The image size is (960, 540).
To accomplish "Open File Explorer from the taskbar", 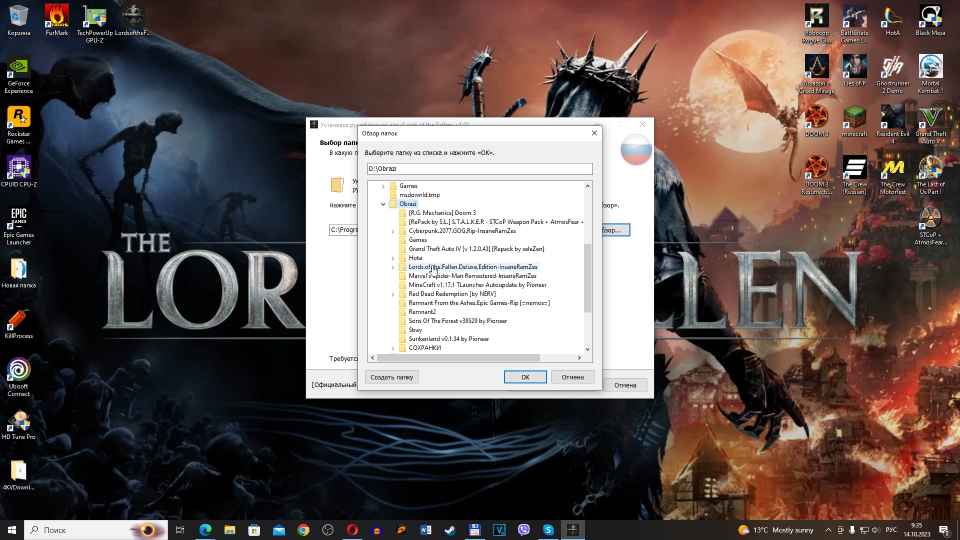I will pos(230,530).
